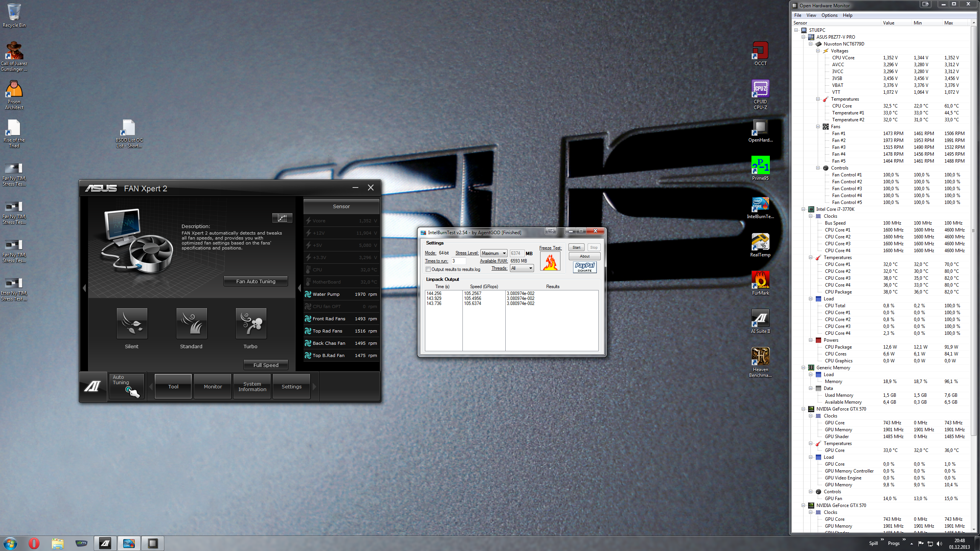Collapse the Powers group

(x=811, y=340)
